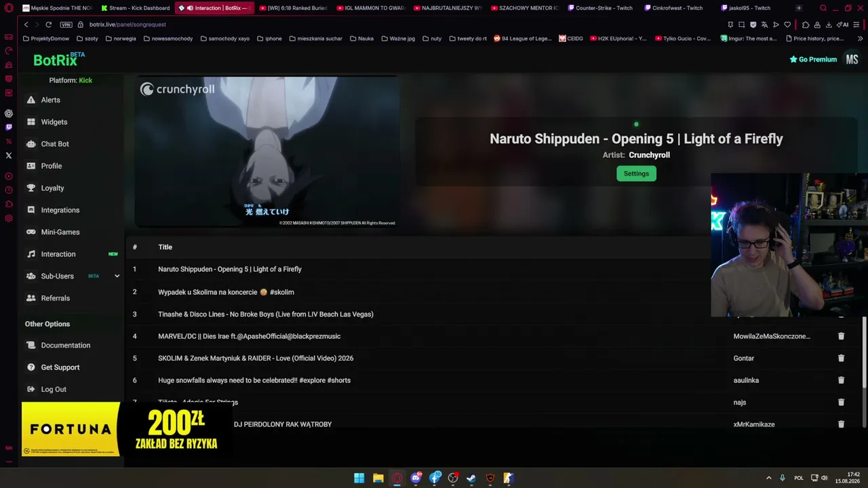Click the Sub-Users people icon
Viewport: 868px width, 488px height.
[31, 276]
